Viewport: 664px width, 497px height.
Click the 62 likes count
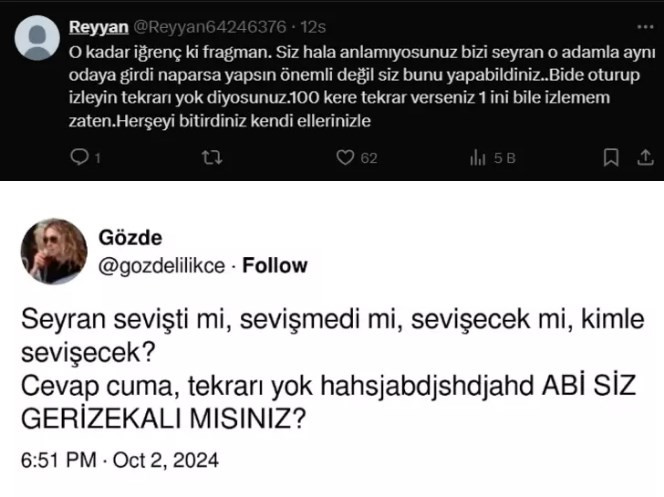369,157
